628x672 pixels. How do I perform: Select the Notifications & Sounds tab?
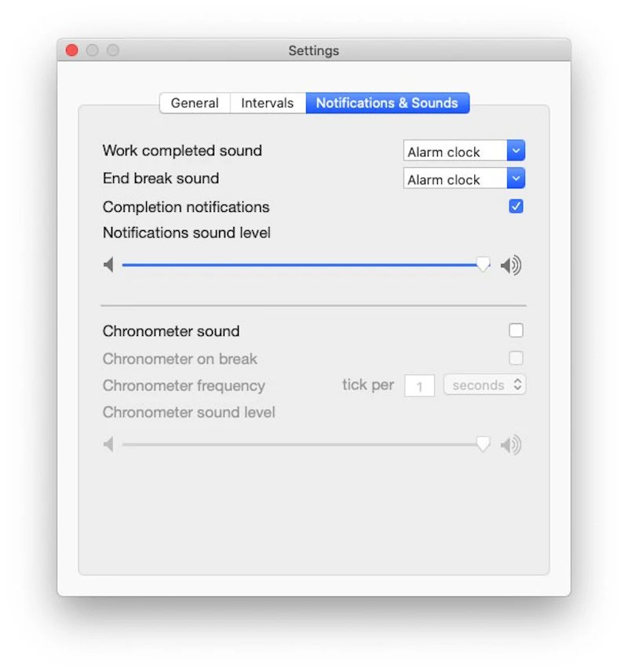tap(387, 103)
